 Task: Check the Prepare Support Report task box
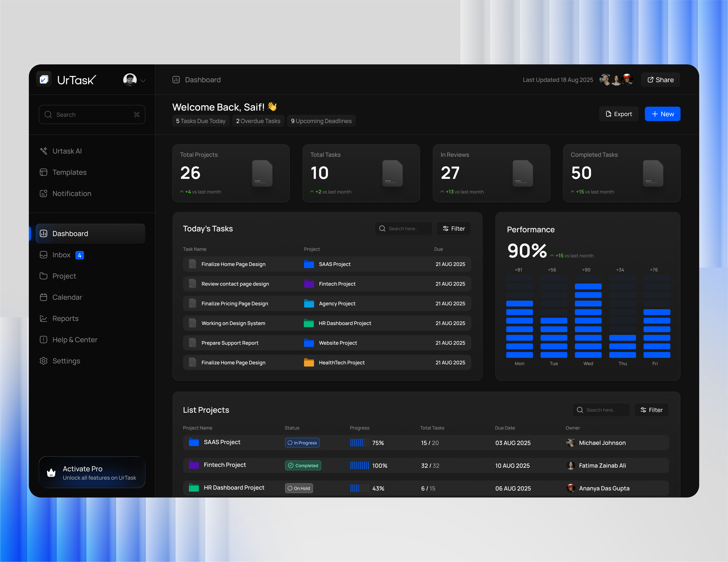click(192, 343)
